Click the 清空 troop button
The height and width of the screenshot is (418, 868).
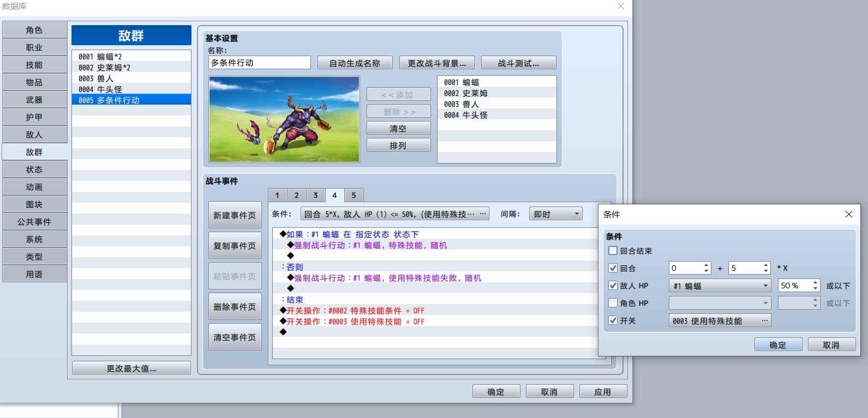pyautogui.click(x=398, y=129)
